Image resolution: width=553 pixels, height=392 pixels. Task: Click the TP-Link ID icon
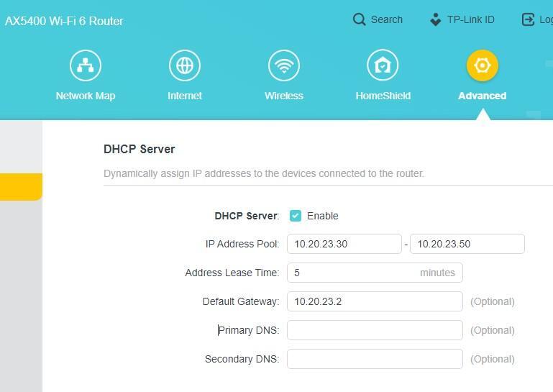pos(436,19)
